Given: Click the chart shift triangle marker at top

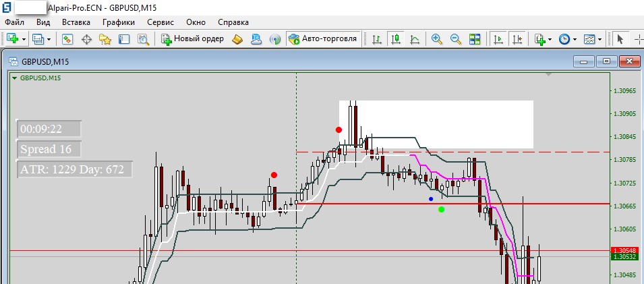Looking at the screenshot, I should (x=548, y=75).
